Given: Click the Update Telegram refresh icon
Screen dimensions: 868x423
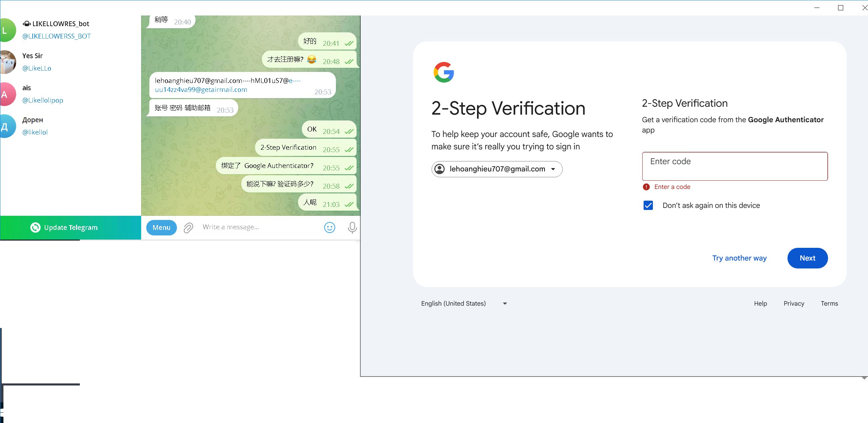Looking at the screenshot, I should click(x=35, y=228).
